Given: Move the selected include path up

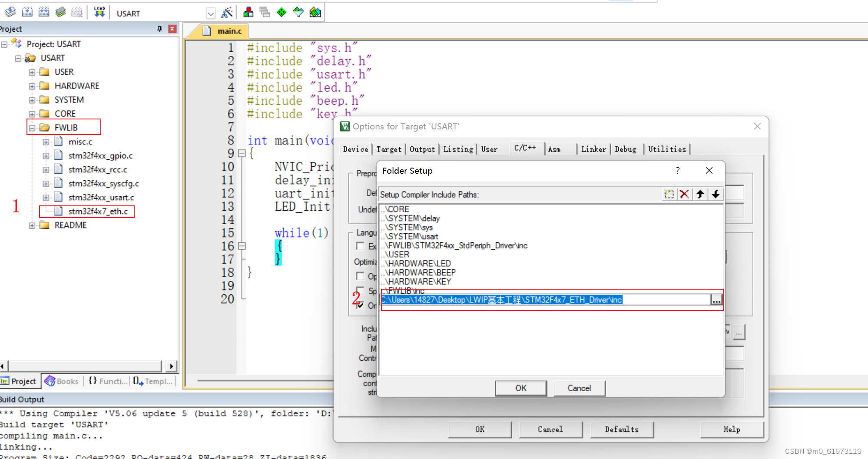Looking at the screenshot, I should point(700,194).
